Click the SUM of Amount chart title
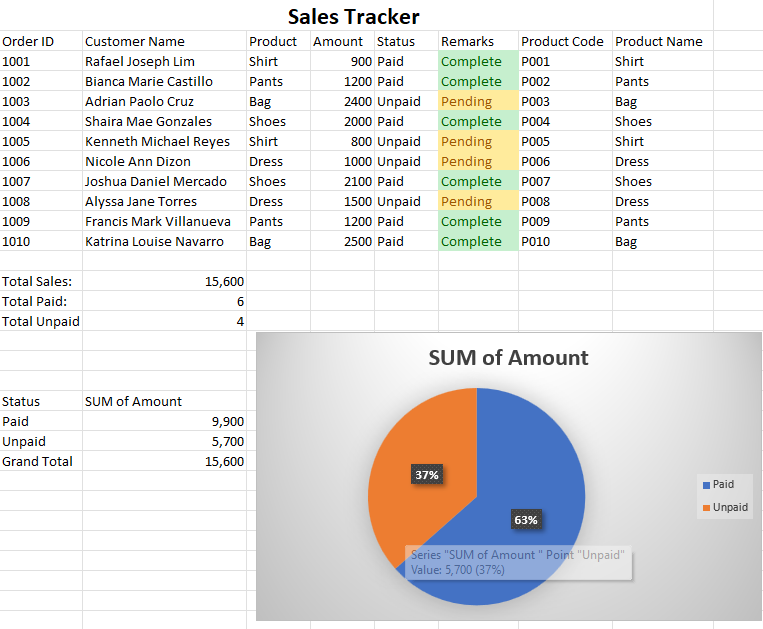This screenshot has width=763, height=629. [x=508, y=358]
